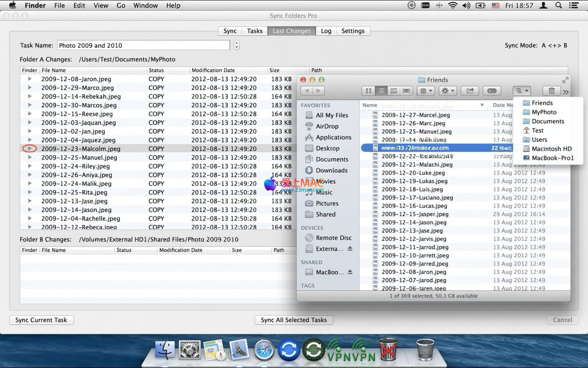Screen dimensions: 588x368
Task: Click the Sync Current Task button
Action: pos(41,320)
